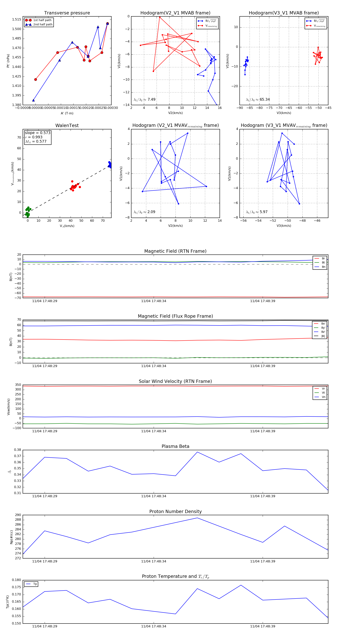The width and height of the screenshot is (351, 644).
Task: Select the 'Vt' legend entry
Action: (320, 393)
